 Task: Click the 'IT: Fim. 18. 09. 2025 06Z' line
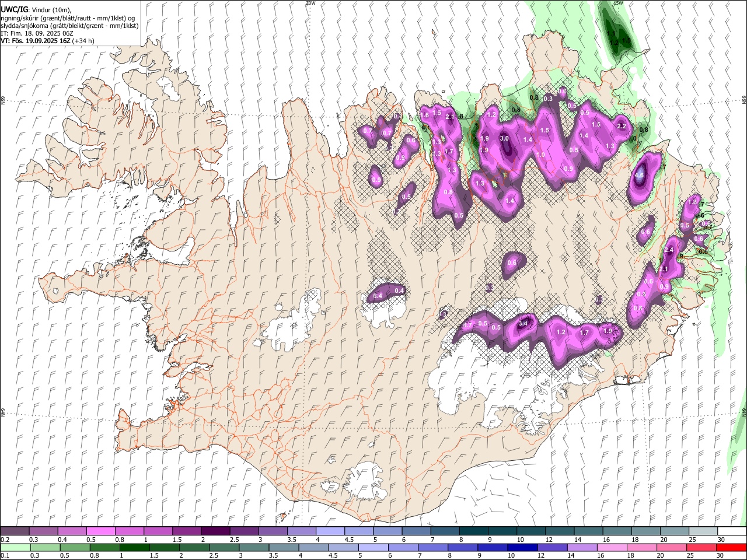pos(37,34)
